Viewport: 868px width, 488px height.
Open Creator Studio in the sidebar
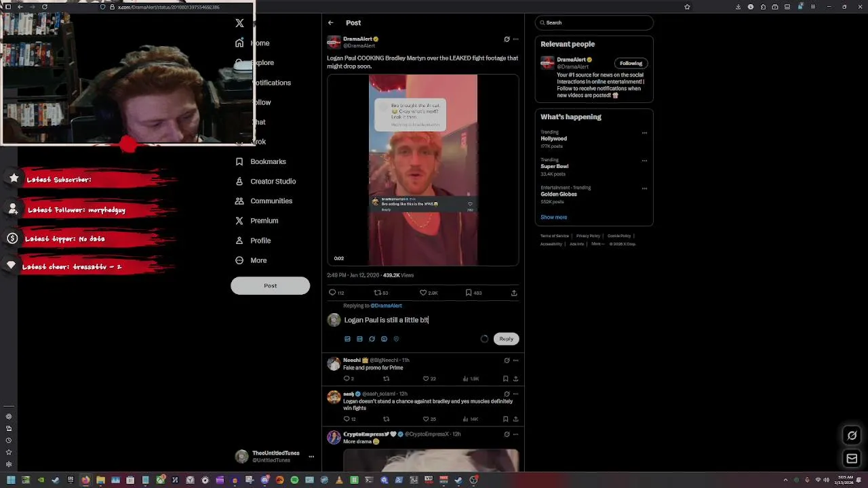[265, 181]
